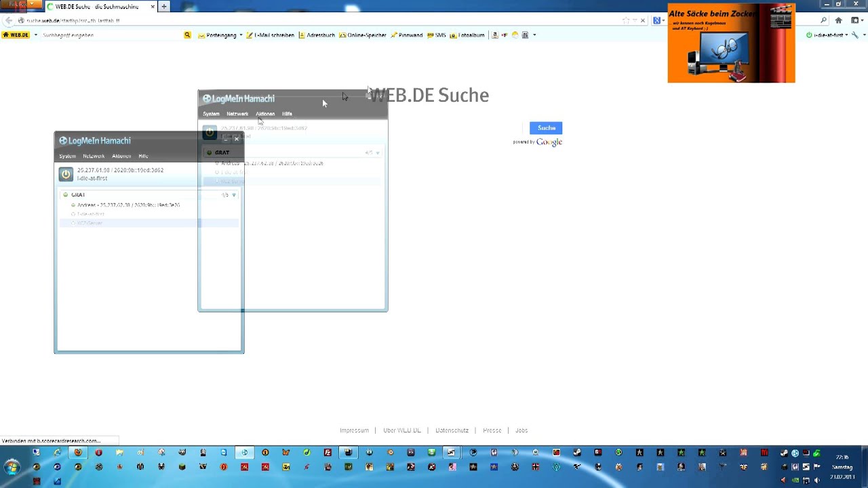Stop loading with the X next to address bar
The image size is (868, 488).
[643, 20]
